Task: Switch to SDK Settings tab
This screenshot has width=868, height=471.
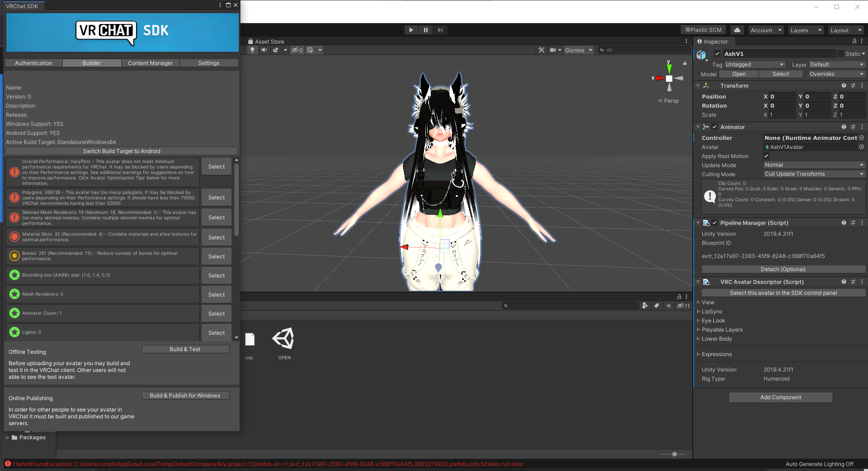Action: pos(209,63)
